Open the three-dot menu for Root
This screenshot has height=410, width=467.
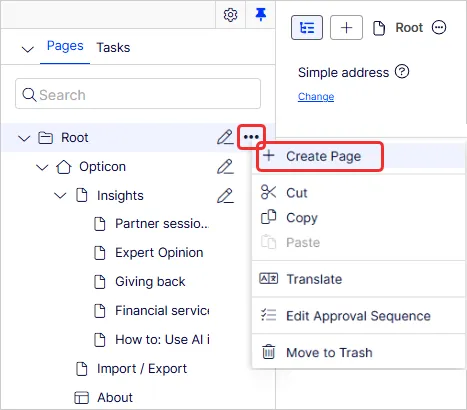click(x=251, y=137)
